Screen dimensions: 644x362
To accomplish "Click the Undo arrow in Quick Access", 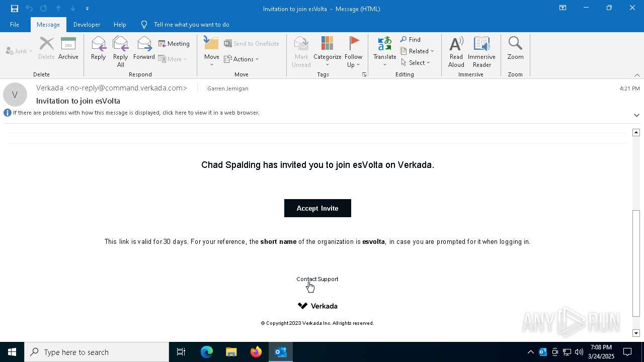I will pos(29,9).
